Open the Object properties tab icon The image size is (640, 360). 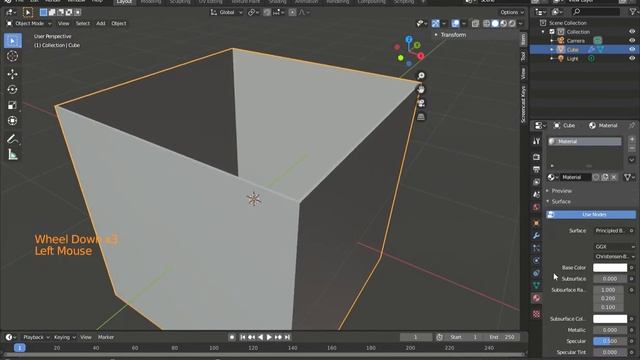536,223
